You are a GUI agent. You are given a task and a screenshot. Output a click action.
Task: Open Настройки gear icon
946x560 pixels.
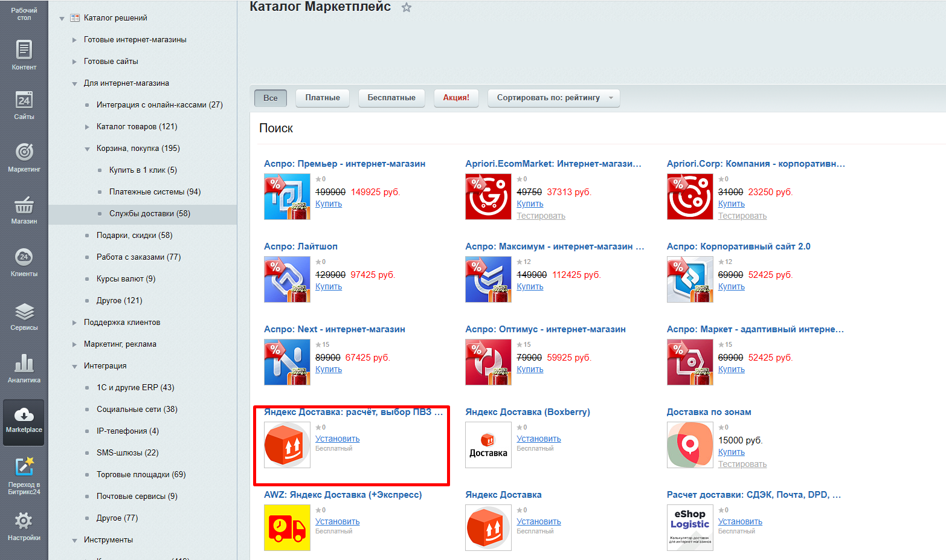tap(24, 521)
